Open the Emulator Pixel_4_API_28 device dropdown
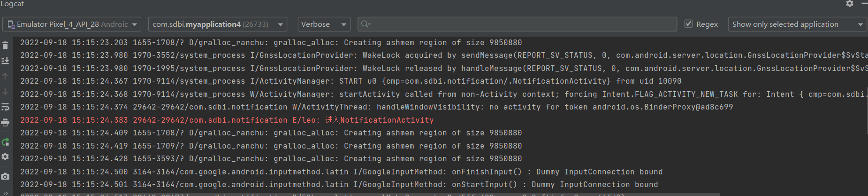The height and width of the screenshot is (196, 868). (x=71, y=24)
